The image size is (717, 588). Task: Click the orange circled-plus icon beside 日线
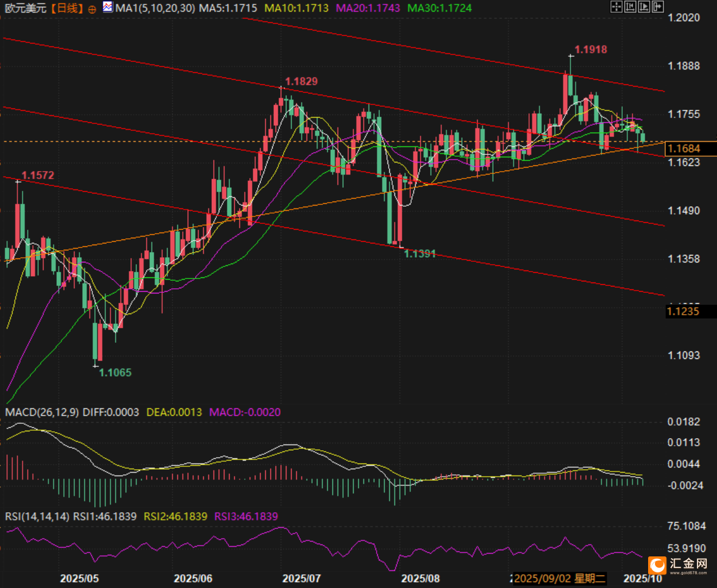pyautogui.click(x=92, y=9)
